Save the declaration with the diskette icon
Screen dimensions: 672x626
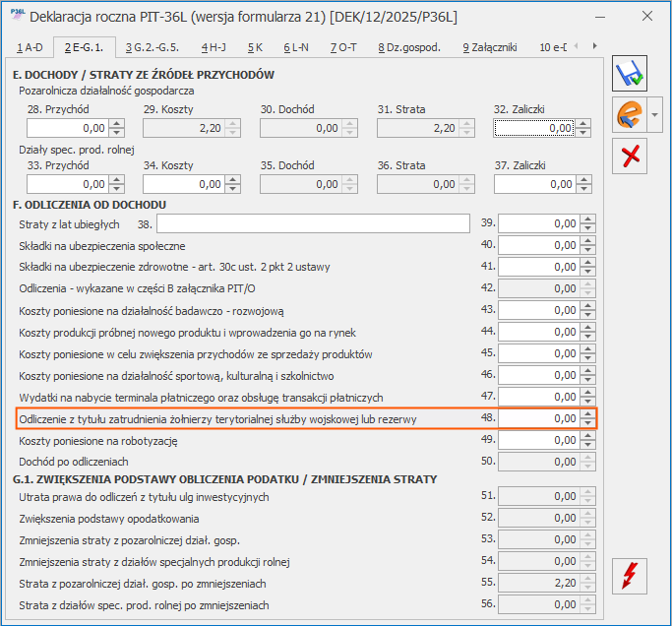tap(629, 73)
